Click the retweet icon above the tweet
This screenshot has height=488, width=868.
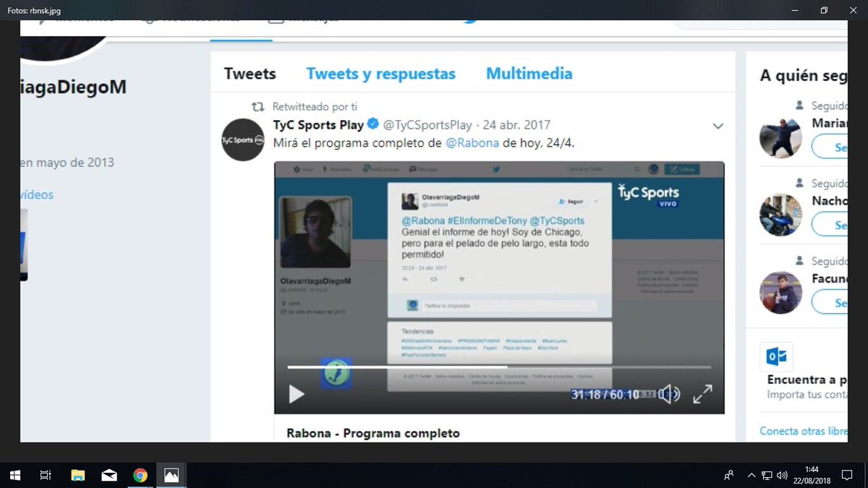(x=258, y=106)
